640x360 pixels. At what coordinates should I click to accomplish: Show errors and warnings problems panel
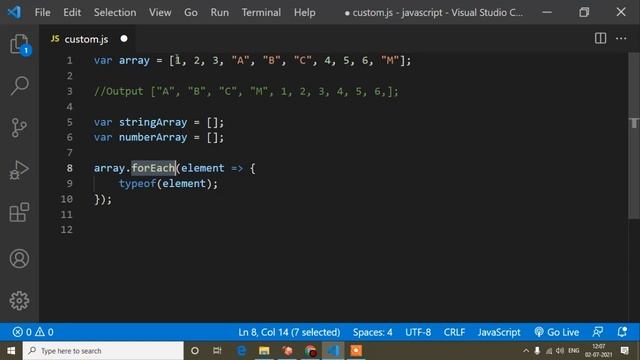pos(33,332)
